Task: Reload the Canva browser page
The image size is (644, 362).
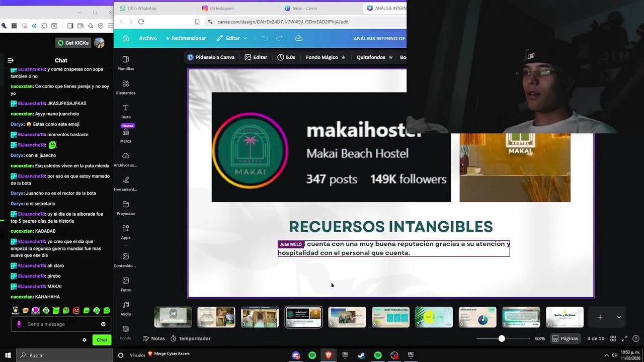Action: pos(141,22)
